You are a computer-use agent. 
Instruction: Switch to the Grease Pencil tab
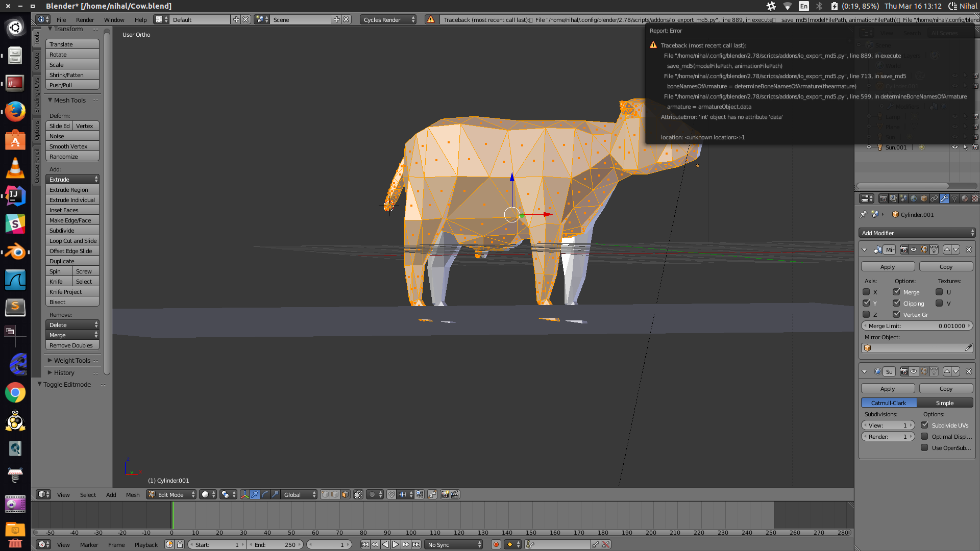coord(37,165)
